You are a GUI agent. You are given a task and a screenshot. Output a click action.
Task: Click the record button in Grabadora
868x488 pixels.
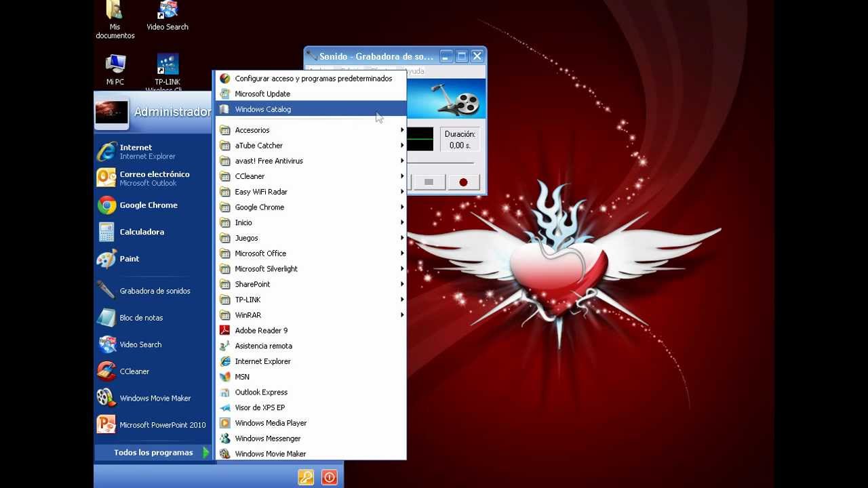(463, 182)
